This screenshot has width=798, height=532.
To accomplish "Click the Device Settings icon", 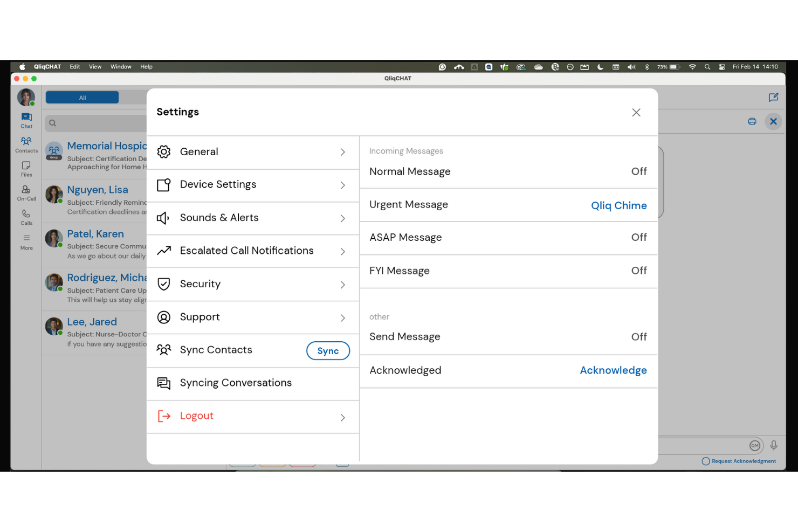I will click(x=164, y=185).
